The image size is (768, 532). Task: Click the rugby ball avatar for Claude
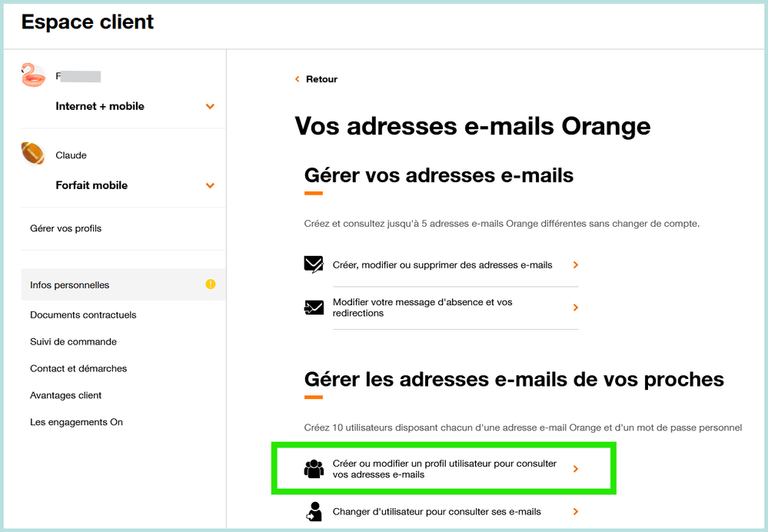coord(33,153)
